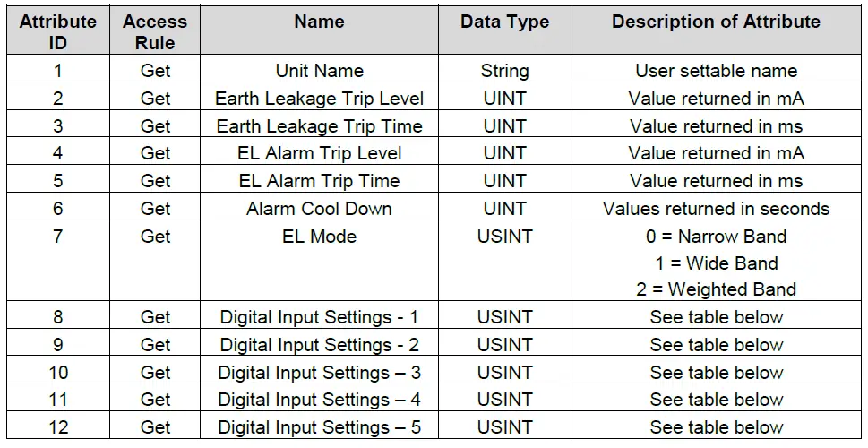The image size is (868, 448).
Task: Select the Access Rule column header
Action: click(155, 31)
